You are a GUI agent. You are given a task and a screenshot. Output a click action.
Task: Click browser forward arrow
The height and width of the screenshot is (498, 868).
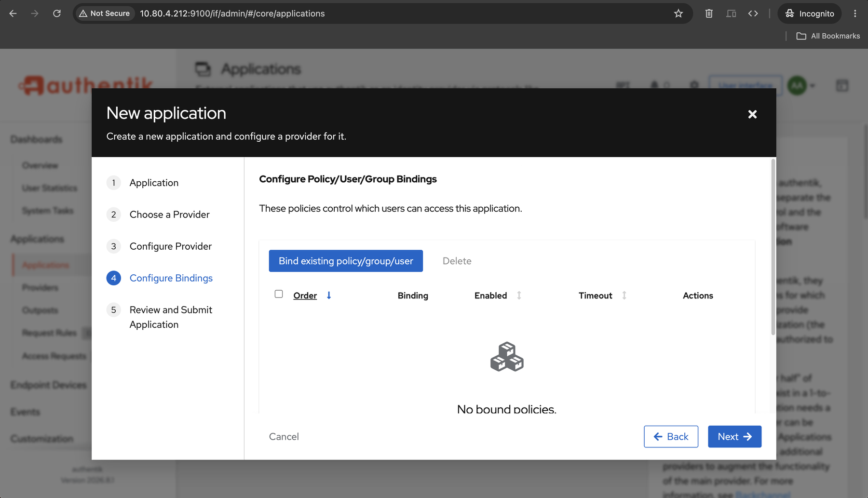pos(35,13)
